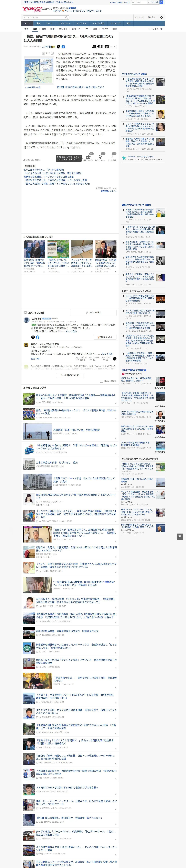Open マイページ link

[x=139, y=17]
